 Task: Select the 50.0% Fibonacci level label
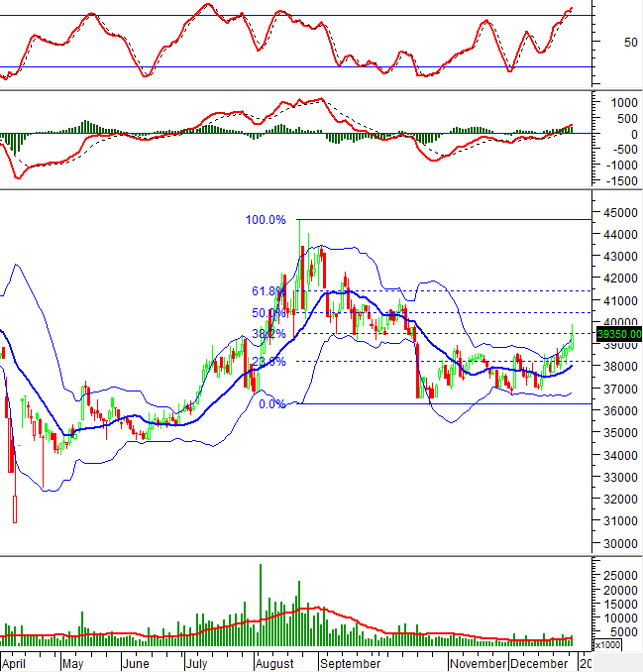[x=268, y=313]
